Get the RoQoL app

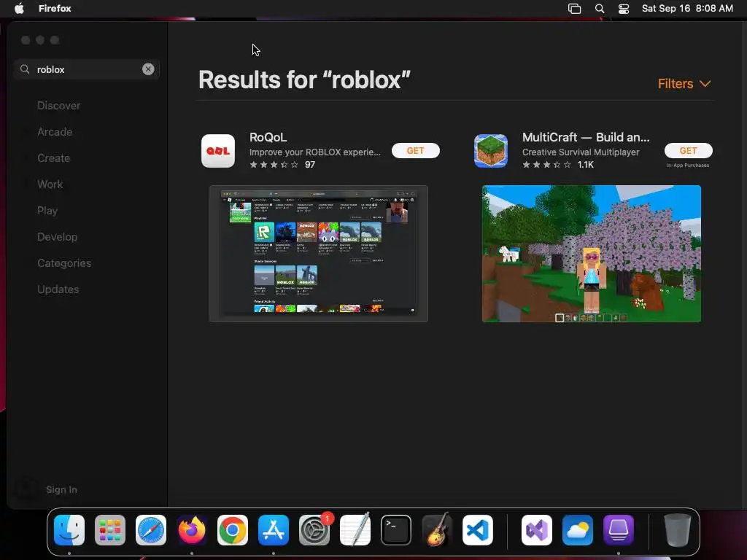[415, 150]
